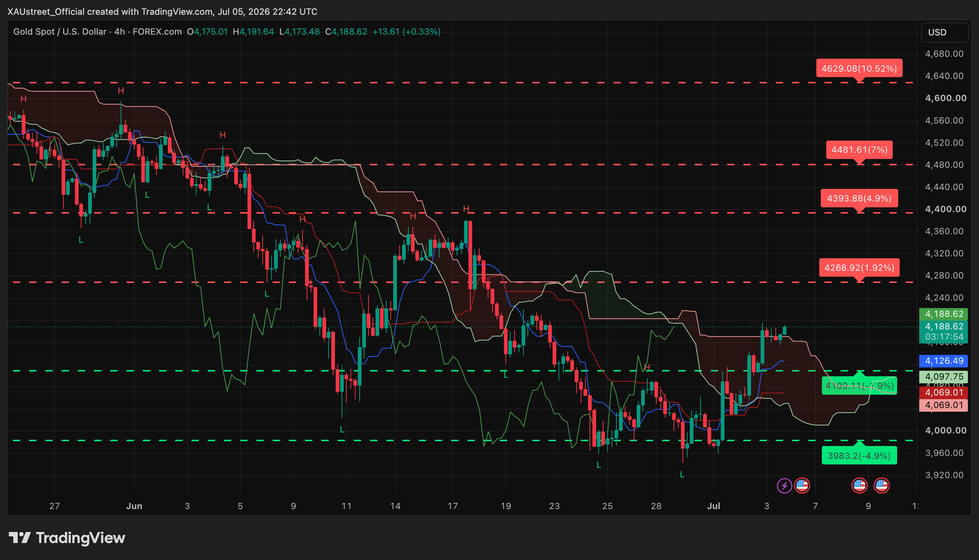979x560 pixels.
Task: Select the 4109.11(-1.9%) support label
Action: (859, 386)
